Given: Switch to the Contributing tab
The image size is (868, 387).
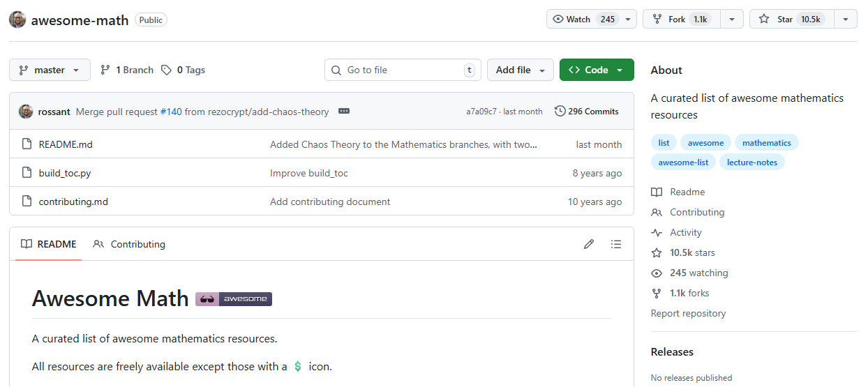Looking at the screenshot, I should coord(129,244).
